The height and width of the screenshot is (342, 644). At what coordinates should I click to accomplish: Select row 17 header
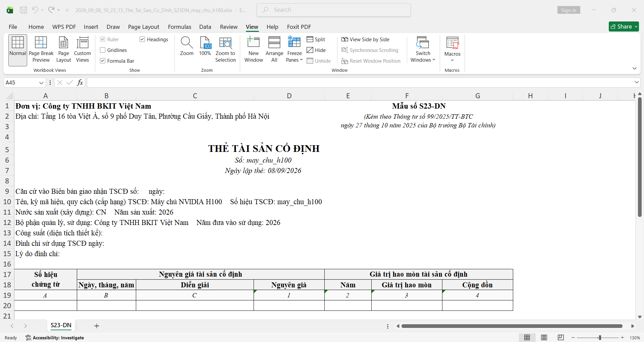point(7,275)
